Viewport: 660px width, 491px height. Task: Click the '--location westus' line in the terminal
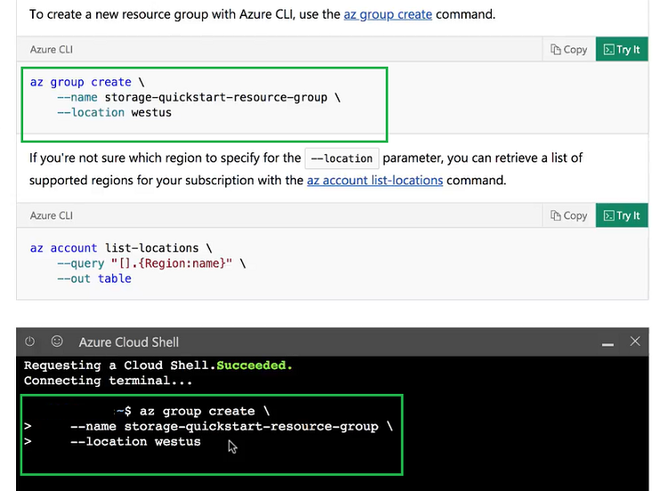coord(136,442)
